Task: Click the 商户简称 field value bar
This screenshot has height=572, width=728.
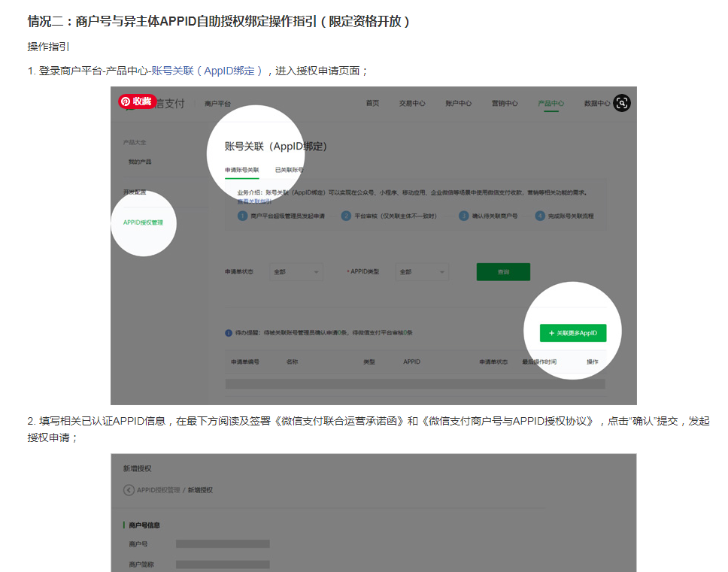Action: (223, 564)
